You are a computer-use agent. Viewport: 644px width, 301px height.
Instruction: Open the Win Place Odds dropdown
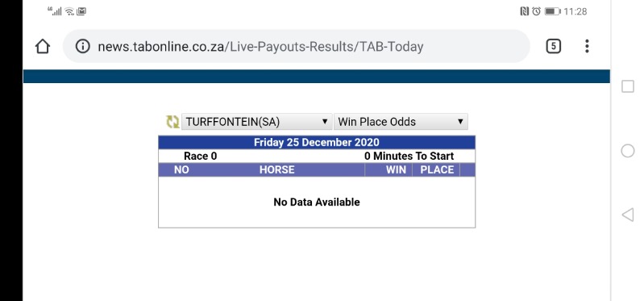(401, 122)
